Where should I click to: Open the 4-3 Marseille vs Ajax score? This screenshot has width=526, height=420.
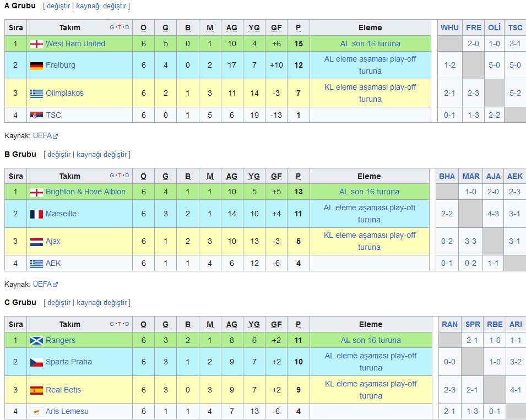pos(493,214)
